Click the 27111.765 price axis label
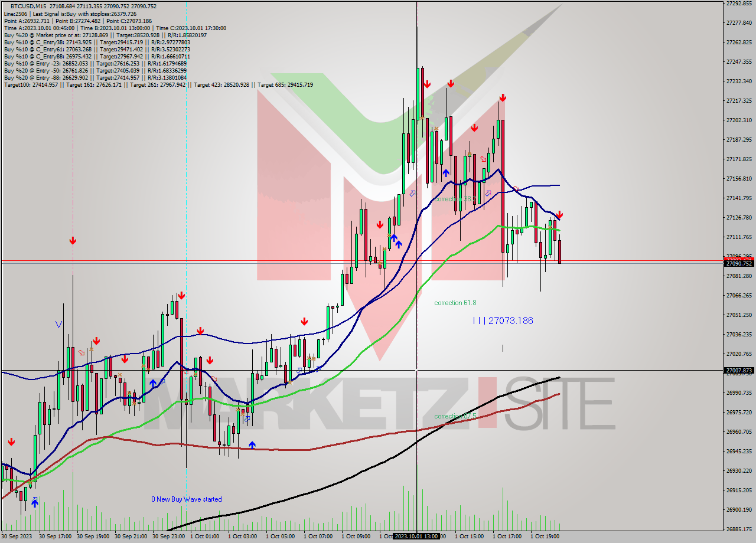The width and height of the screenshot is (756, 543). coord(739,237)
